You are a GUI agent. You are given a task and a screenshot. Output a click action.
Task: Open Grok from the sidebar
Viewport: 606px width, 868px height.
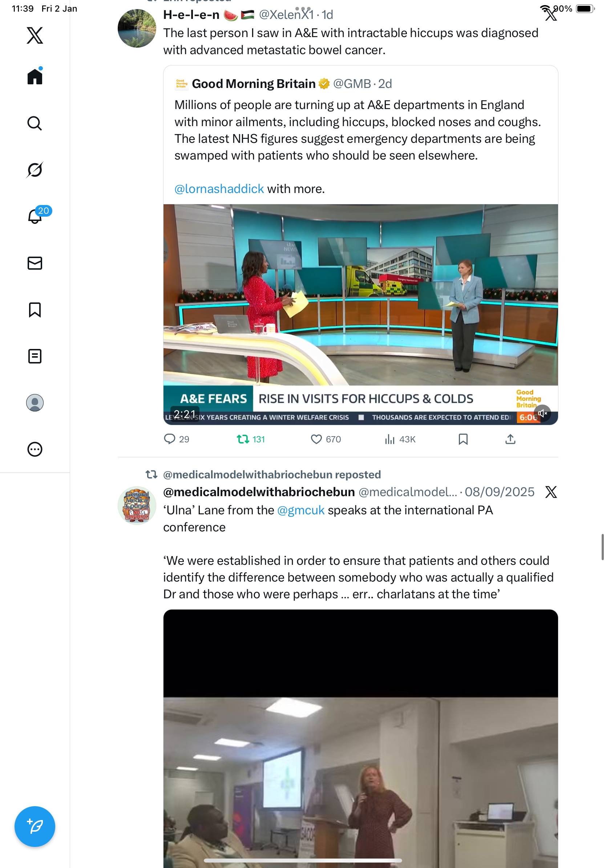35,170
